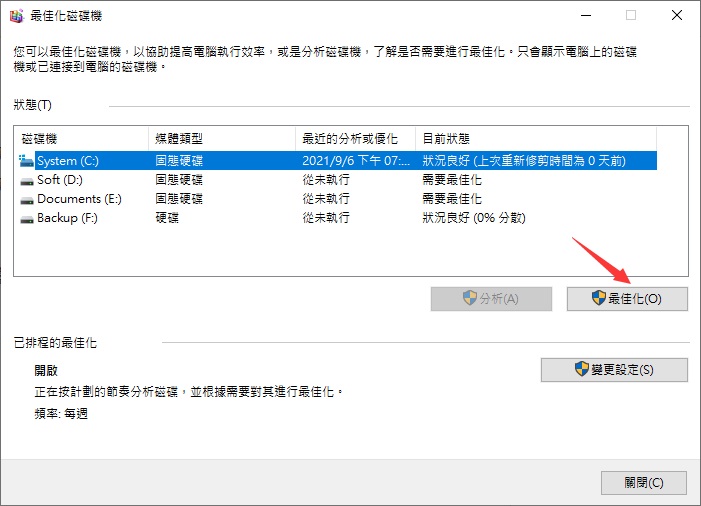Screen dimensions: 701x506
Task: Click the 最近的分析或優化 column header
Action: point(355,139)
